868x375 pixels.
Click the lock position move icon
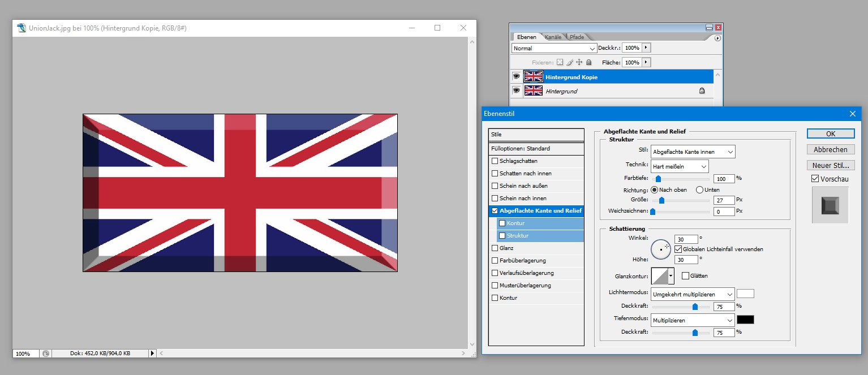pos(579,62)
